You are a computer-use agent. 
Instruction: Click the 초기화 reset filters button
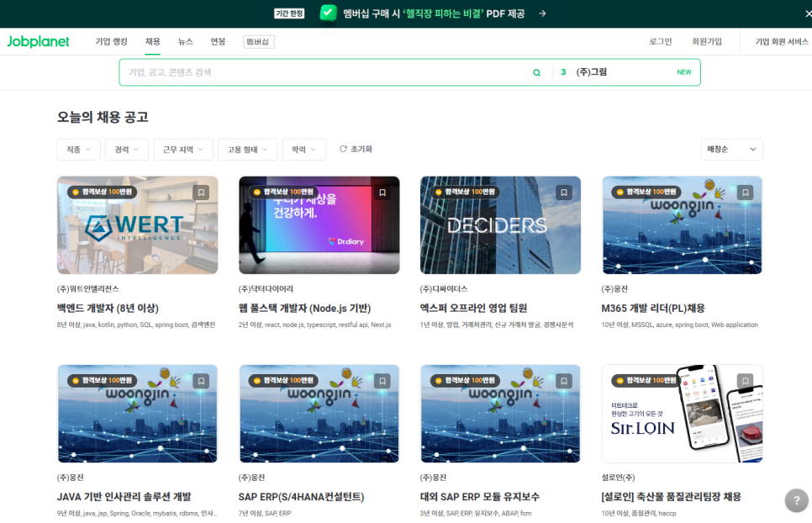(x=356, y=149)
